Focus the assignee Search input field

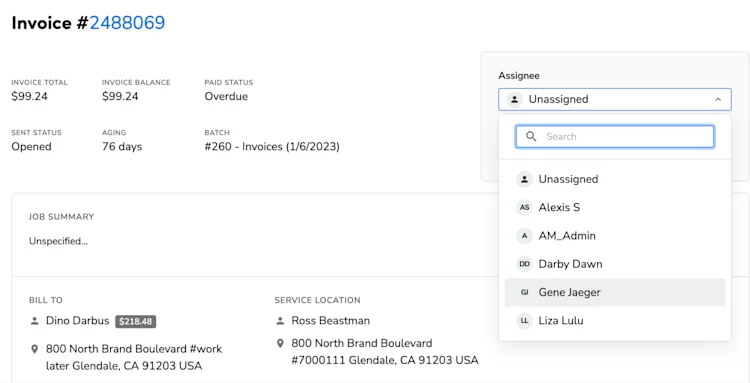615,136
